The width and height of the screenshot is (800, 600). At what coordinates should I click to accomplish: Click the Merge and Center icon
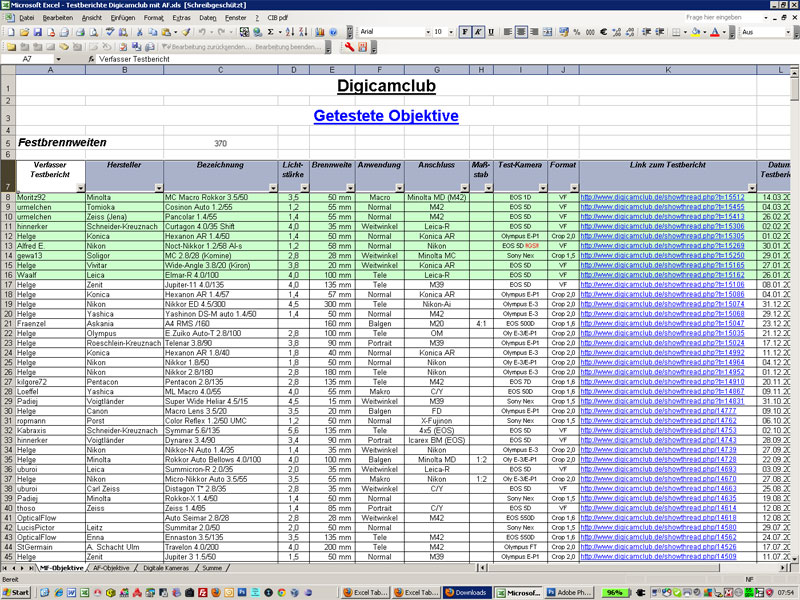pos(545,32)
